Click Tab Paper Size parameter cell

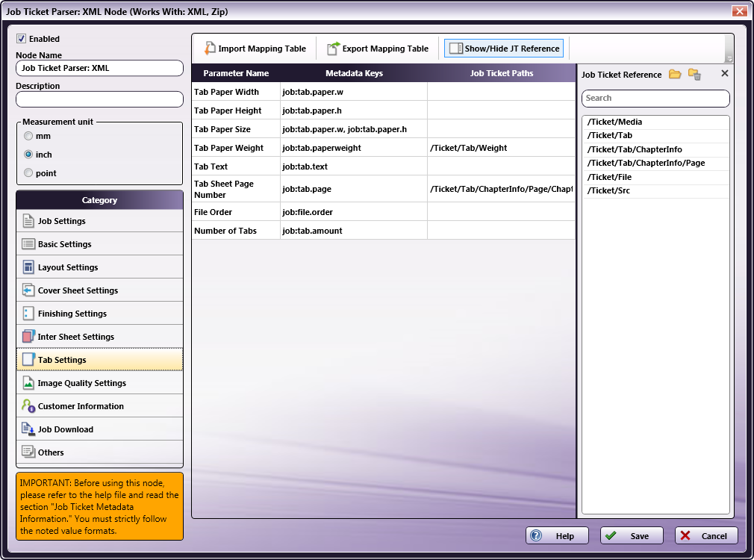[x=236, y=129]
